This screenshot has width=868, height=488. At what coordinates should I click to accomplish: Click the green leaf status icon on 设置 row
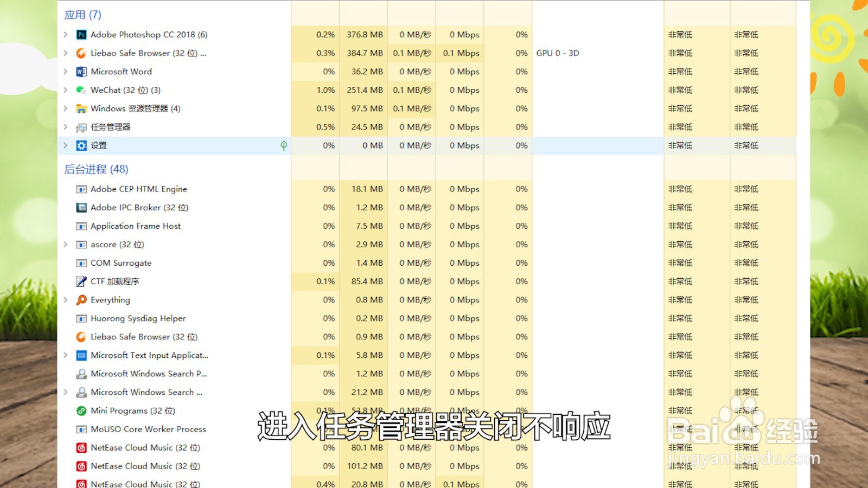[x=284, y=145]
